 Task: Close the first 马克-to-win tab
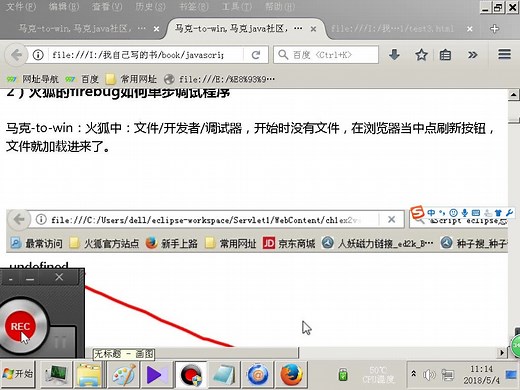point(156,29)
